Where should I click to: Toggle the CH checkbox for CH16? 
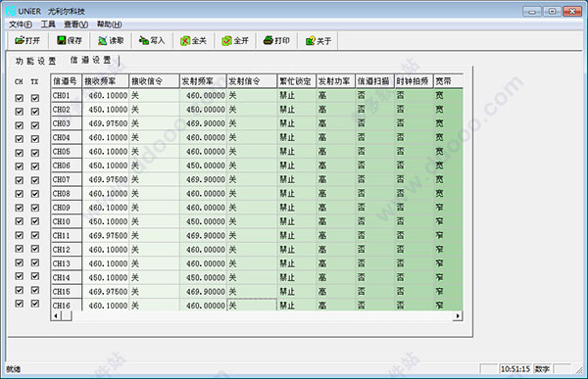click(20, 304)
